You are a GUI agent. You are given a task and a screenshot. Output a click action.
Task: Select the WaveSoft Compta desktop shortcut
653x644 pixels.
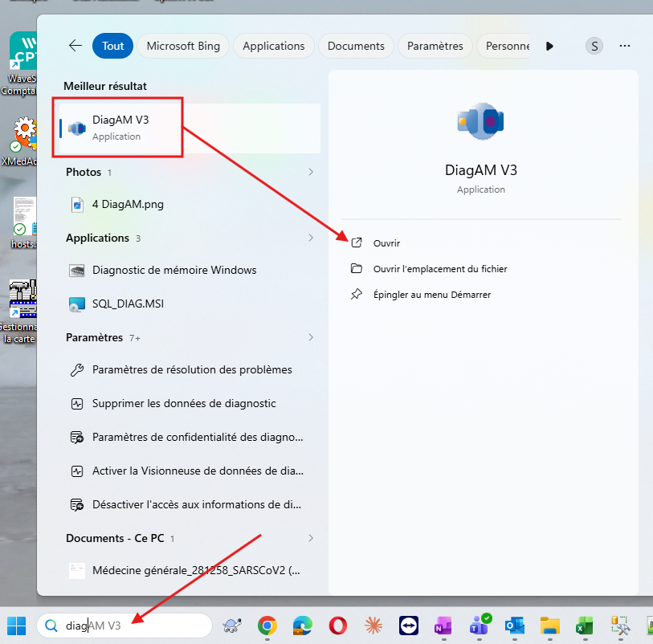[x=19, y=63]
